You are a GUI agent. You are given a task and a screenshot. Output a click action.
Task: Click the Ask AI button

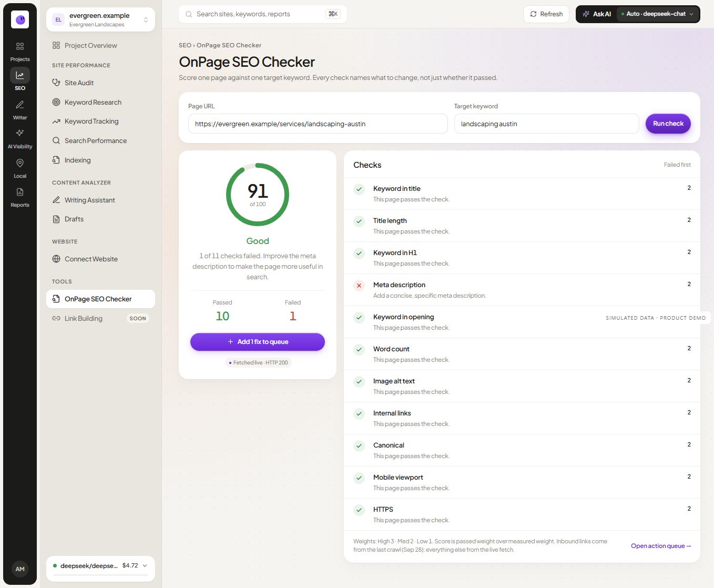(597, 14)
